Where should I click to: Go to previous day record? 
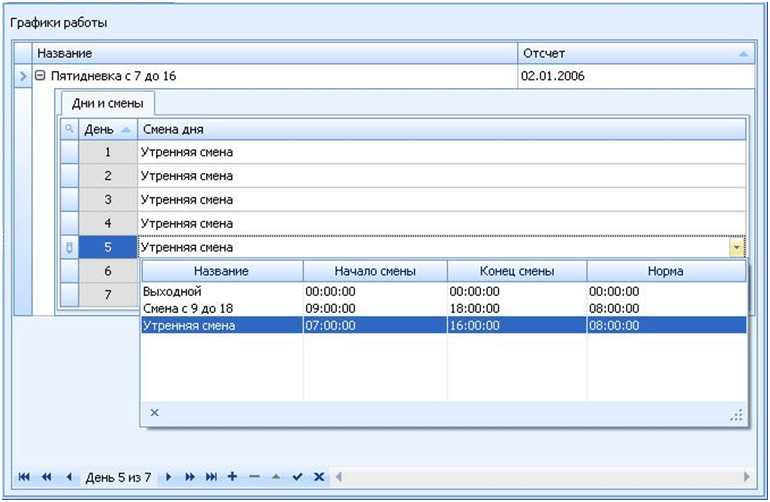(68, 477)
